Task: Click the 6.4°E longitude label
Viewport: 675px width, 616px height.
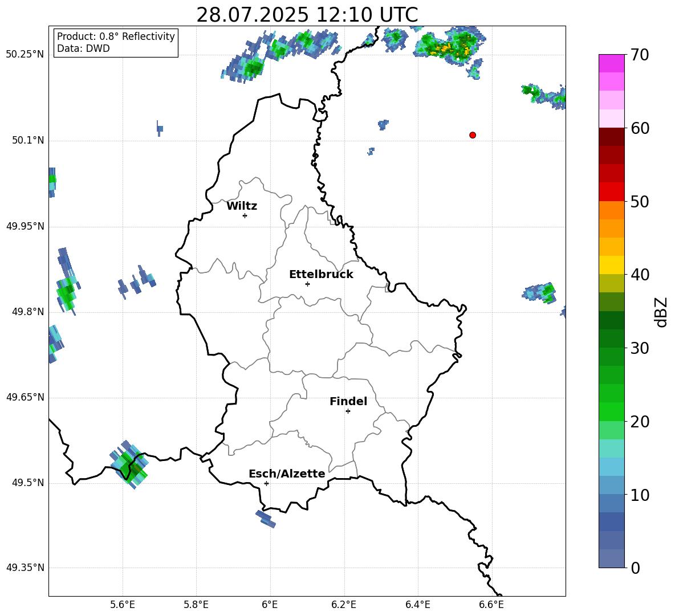Action: tap(417, 605)
